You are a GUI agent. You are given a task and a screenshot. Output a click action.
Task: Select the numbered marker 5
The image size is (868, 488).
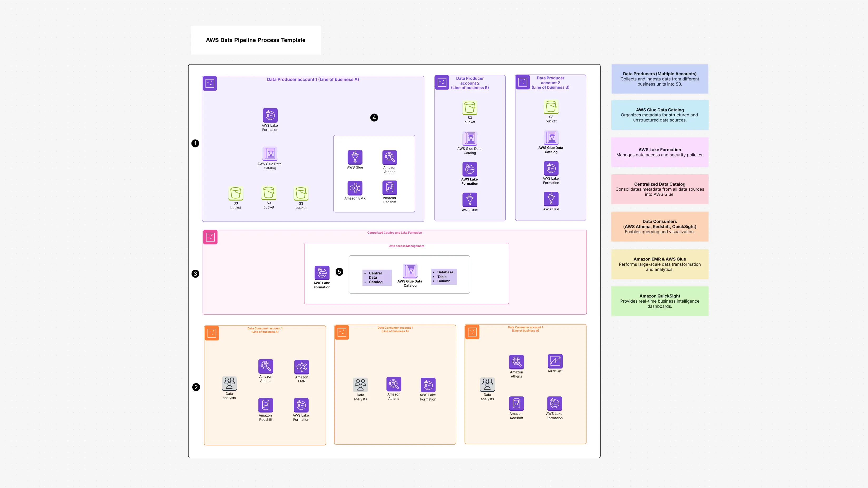[339, 272]
